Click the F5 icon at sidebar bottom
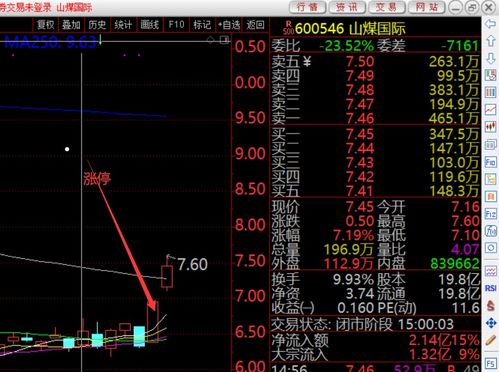Viewport: 499px width, 372px height. tap(490, 363)
